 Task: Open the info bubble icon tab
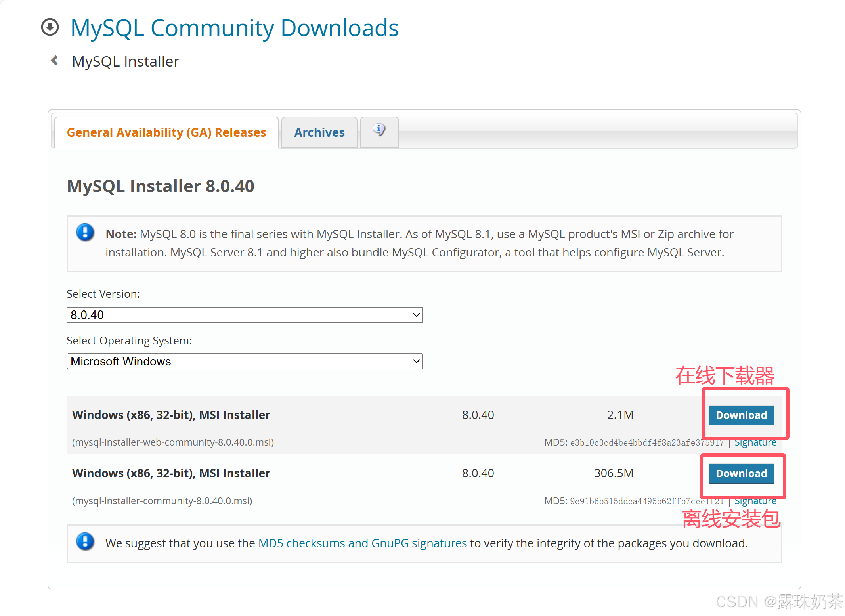(x=379, y=130)
